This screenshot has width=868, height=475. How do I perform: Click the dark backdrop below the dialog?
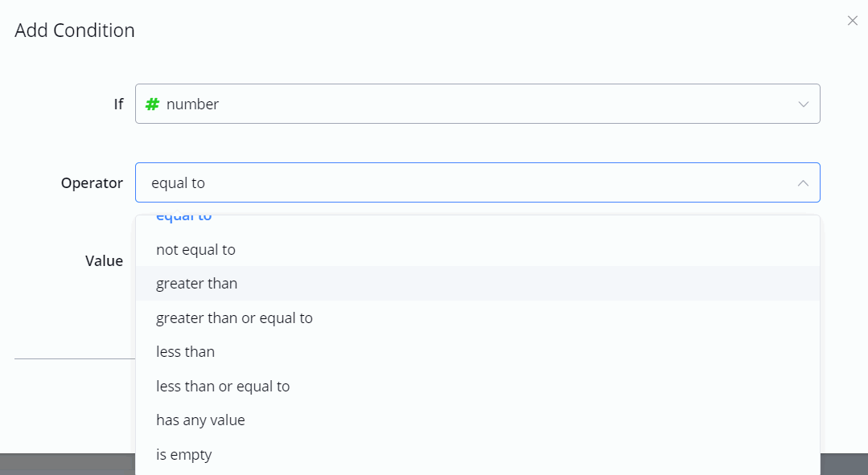(x=64, y=465)
